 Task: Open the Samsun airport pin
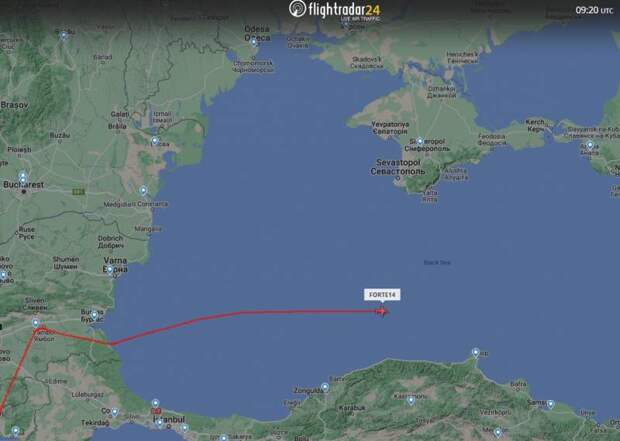[x=550, y=404]
